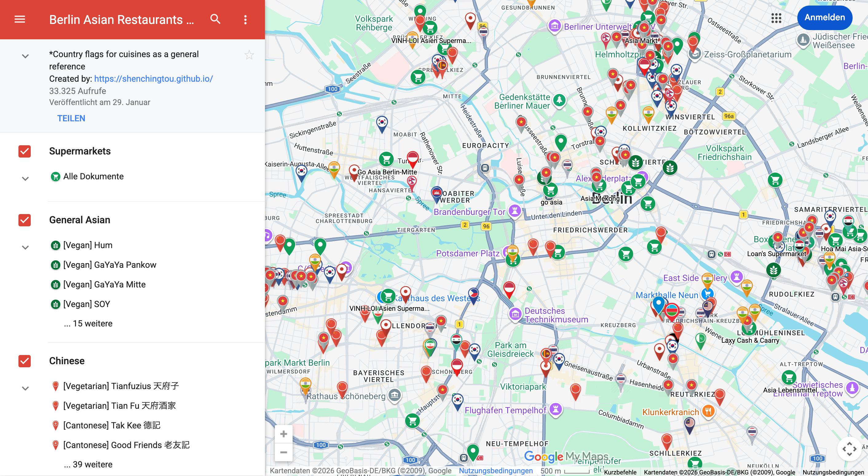Click the go asia supermarket cart marker
The height and width of the screenshot is (476, 868).
550,190
